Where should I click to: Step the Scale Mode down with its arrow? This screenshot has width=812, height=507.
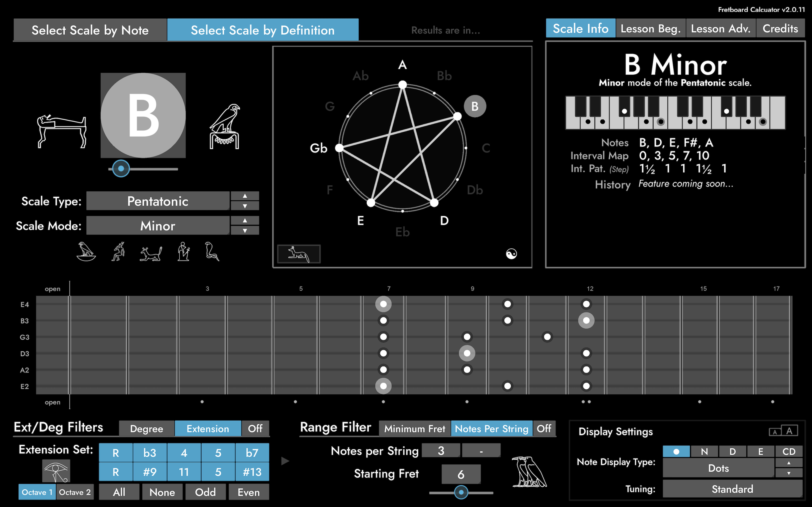tap(245, 231)
